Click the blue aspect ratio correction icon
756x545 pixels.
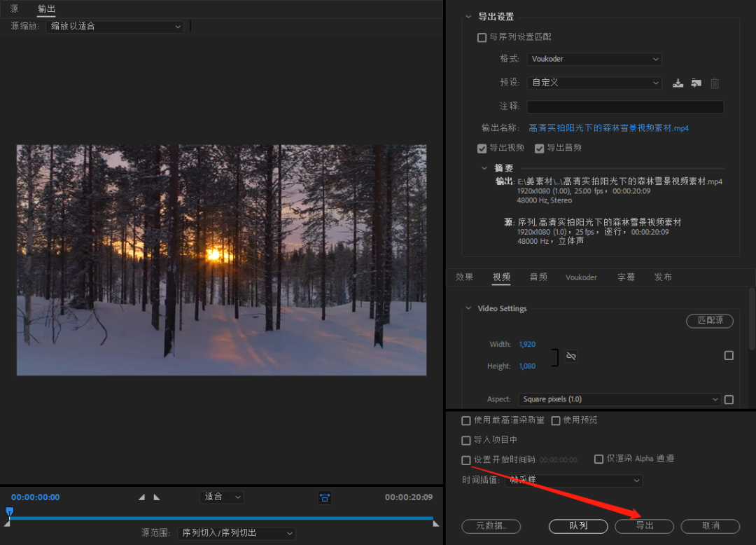click(325, 497)
